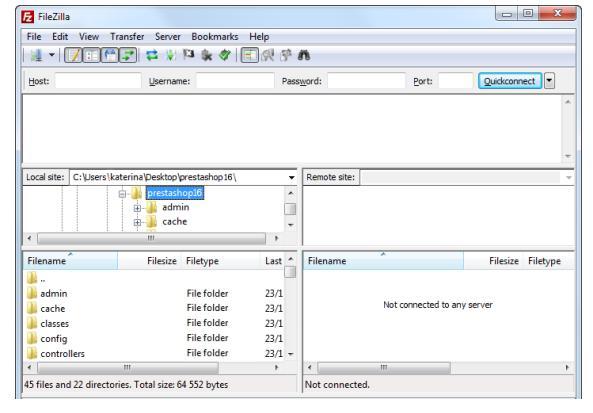This screenshot has width=593, height=413.
Task: Click local file list scroll down arrow
Action: [x=290, y=354]
